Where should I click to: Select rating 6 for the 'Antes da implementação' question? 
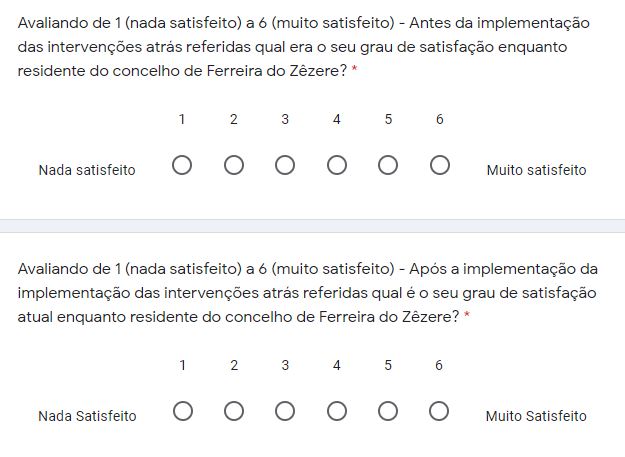(x=439, y=166)
